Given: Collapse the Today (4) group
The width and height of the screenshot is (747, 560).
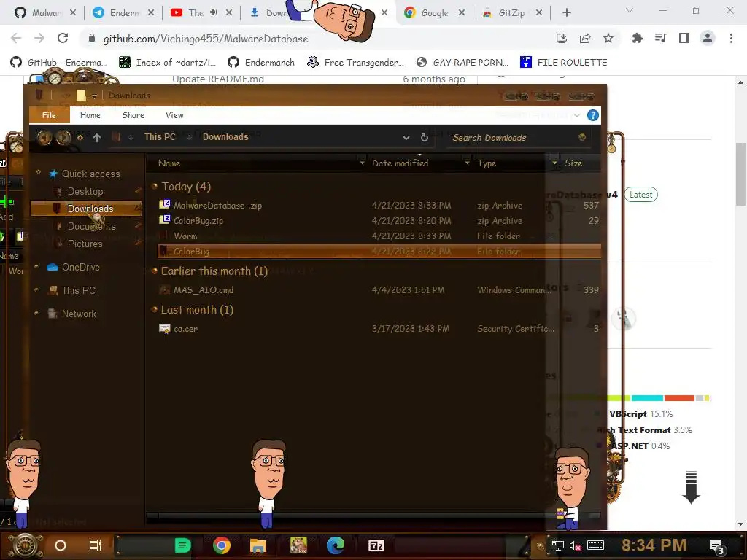Looking at the screenshot, I should click(154, 186).
